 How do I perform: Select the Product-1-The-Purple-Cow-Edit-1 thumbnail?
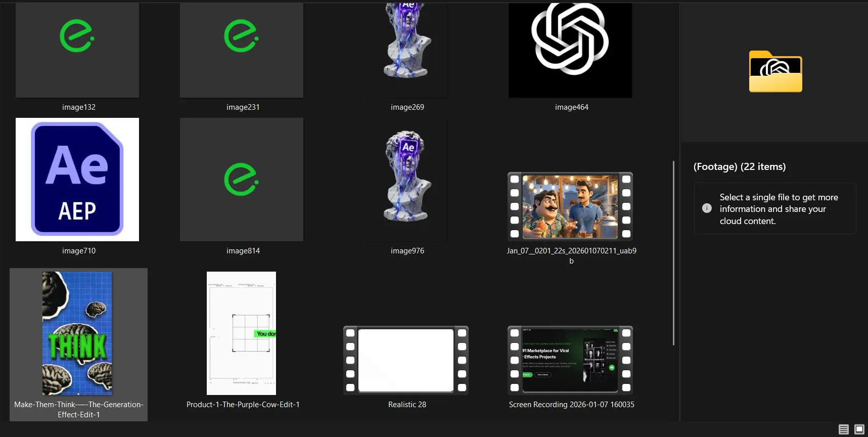(242, 333)
